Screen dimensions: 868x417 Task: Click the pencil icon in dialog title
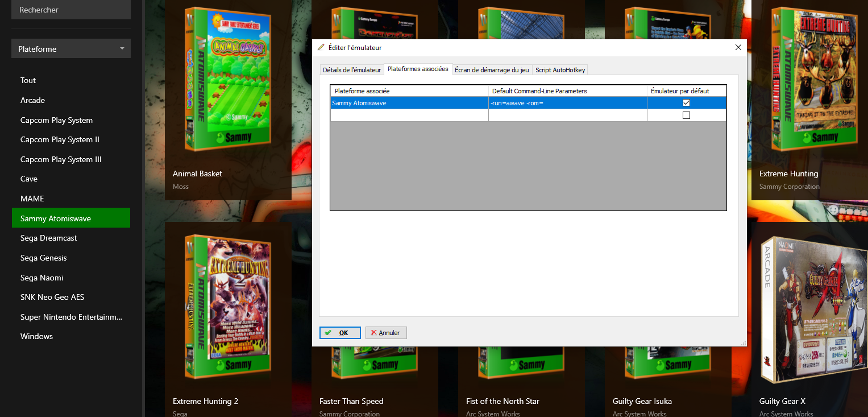[321, 47]
